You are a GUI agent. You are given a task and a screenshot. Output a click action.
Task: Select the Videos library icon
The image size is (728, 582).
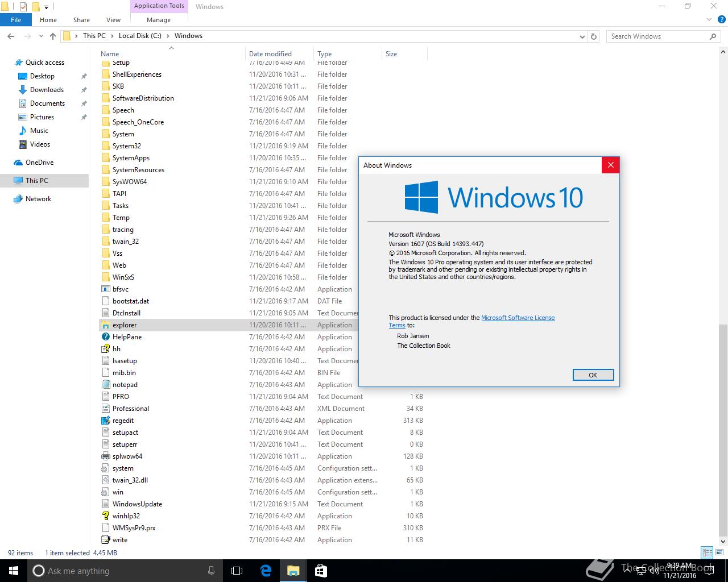point(23,144)
